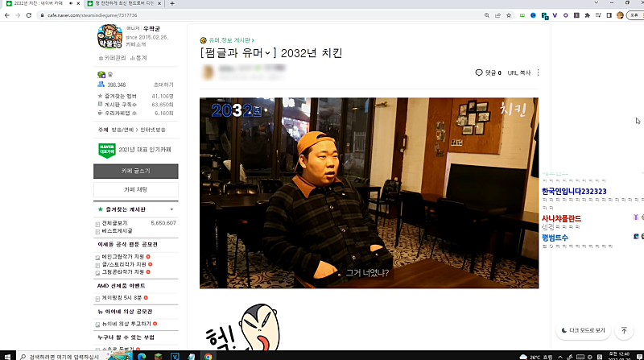The height and width of the screenshot is (360, 644).
Task: Open 인터넷방송 topic link
Action: 153,130
